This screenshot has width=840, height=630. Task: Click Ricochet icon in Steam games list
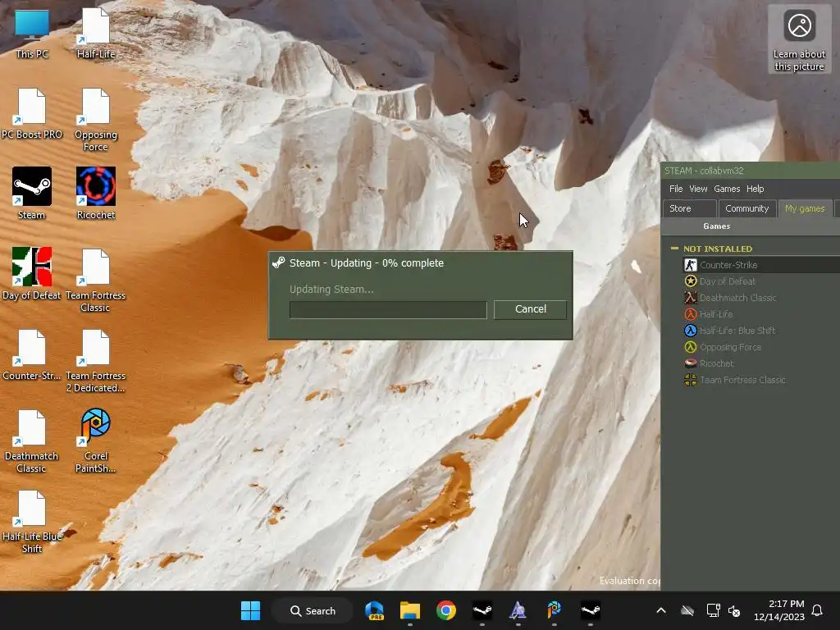click(x=691, y=363)
